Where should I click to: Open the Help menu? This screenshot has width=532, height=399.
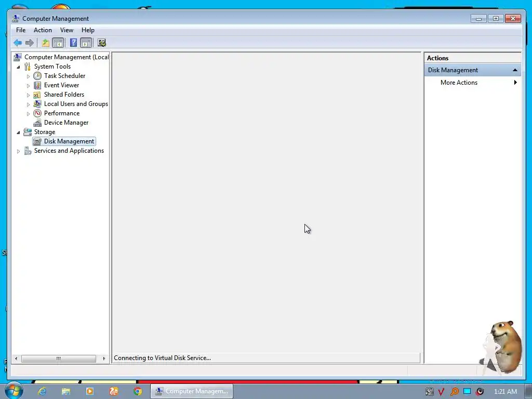[88, 30]
